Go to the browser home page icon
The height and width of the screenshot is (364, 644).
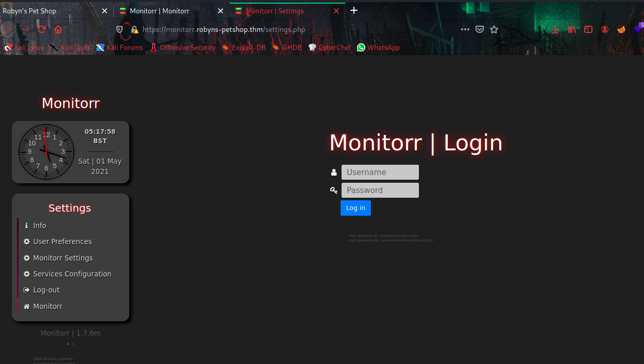pos(58,29)
